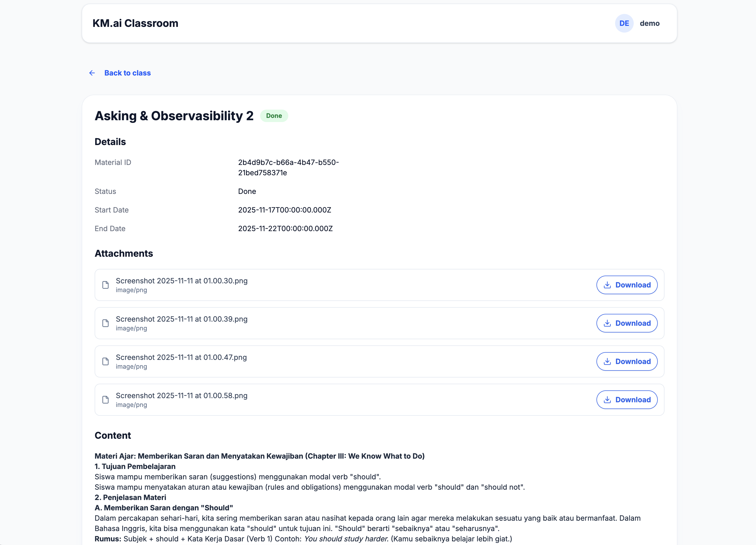Viewport: 756px width, 545px height.
Task: Click the End Date value
Action: point(285,229)
